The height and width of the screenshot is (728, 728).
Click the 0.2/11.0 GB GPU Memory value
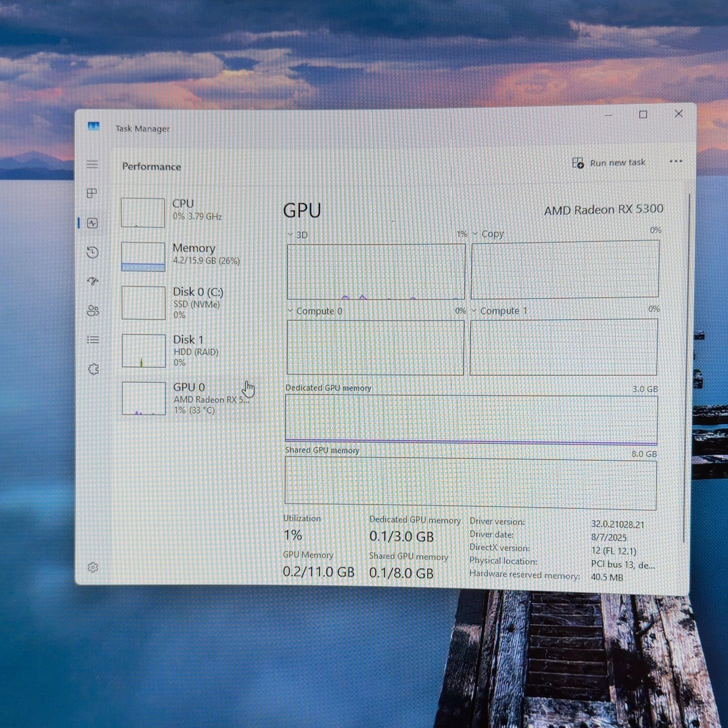[318, 572]
